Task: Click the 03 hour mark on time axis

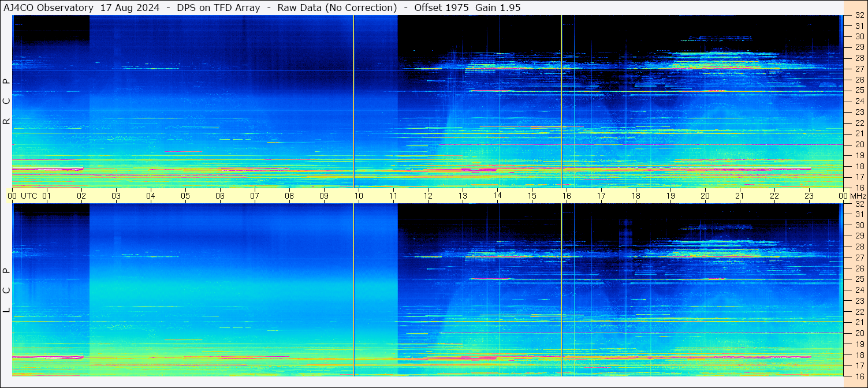Action: [x=116, y=196]
